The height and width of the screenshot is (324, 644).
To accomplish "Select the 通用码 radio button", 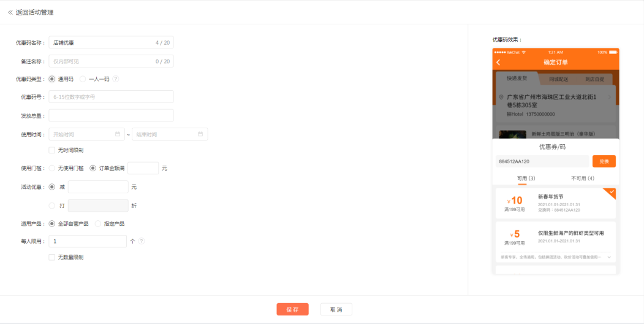I will pos(51,79).
